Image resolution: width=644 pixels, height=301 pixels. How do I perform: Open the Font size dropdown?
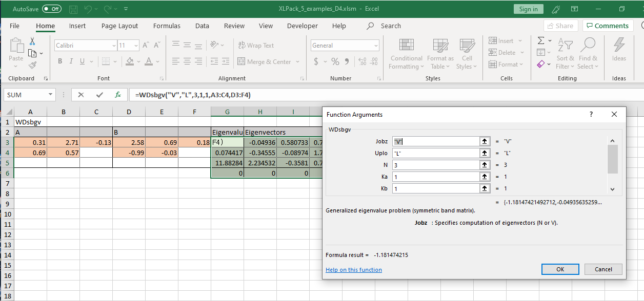point(135,46)
